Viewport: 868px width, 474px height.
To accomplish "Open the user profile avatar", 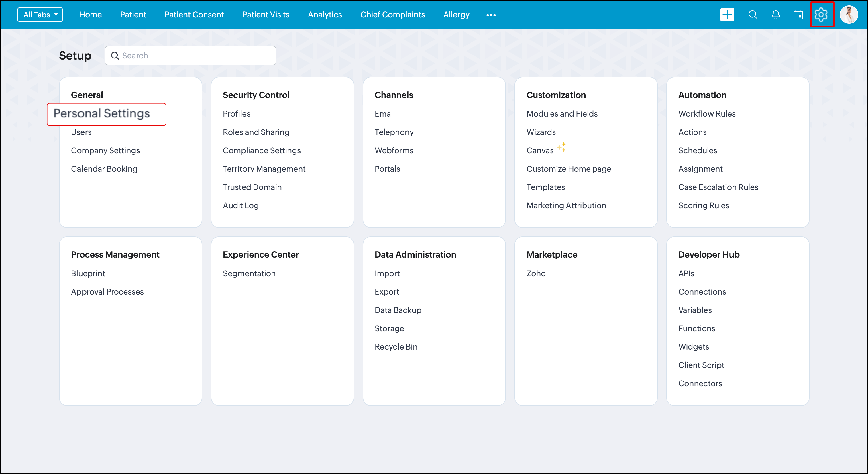I will [849, 15].
